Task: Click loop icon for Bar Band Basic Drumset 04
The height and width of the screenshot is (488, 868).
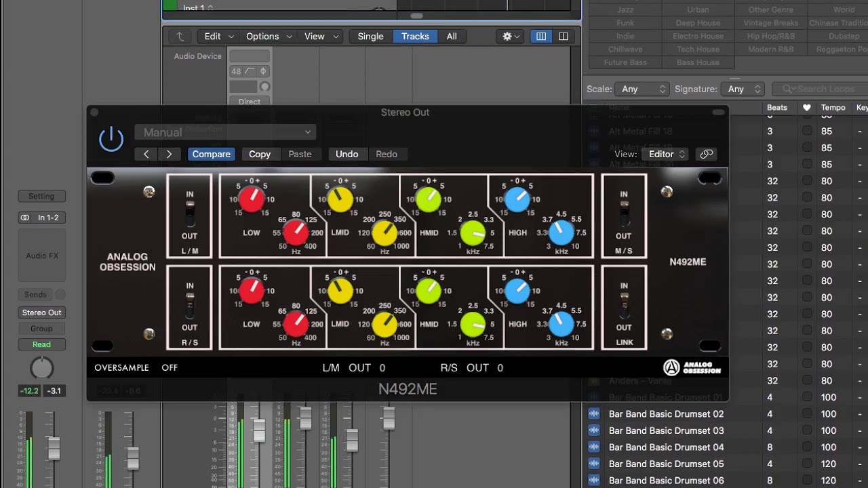Action: [594, 447]
